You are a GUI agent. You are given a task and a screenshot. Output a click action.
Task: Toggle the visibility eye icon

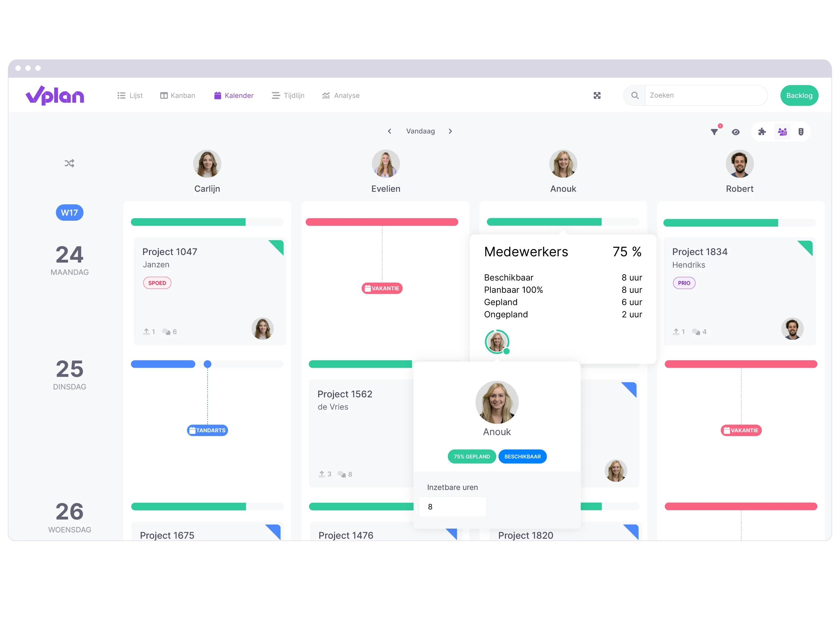click(x=735, y=132)
